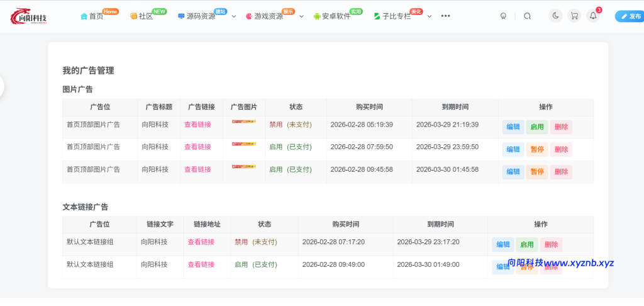Delete the image ad purchased at 09:45:58
644x306 pixels.
tap(561, 172)
